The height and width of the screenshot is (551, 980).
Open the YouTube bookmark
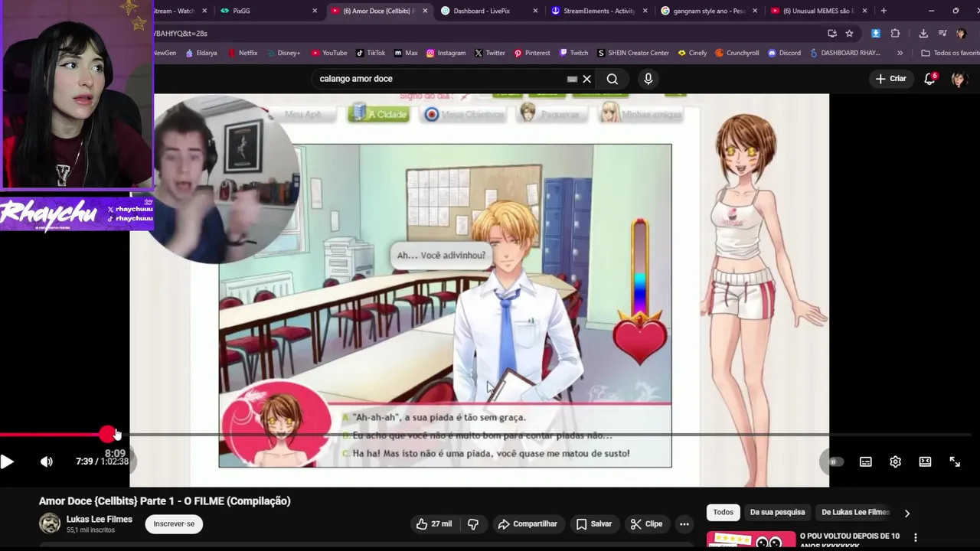click(x=328, y=53)
